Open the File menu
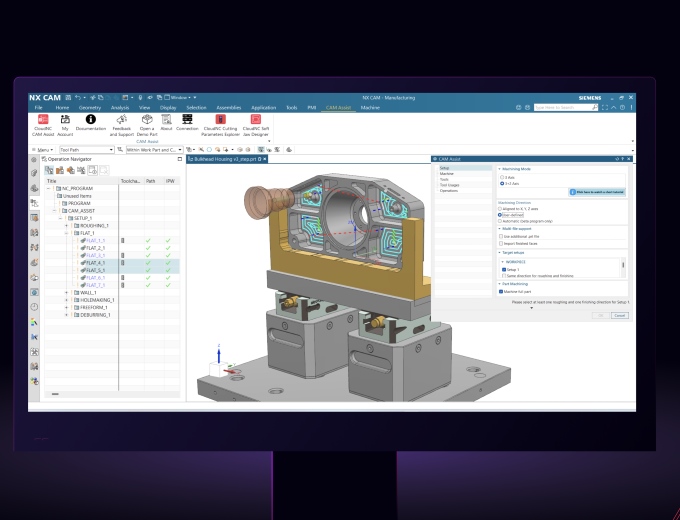The image size is (680, 520). pyautogui.click(x=39, y=108)
